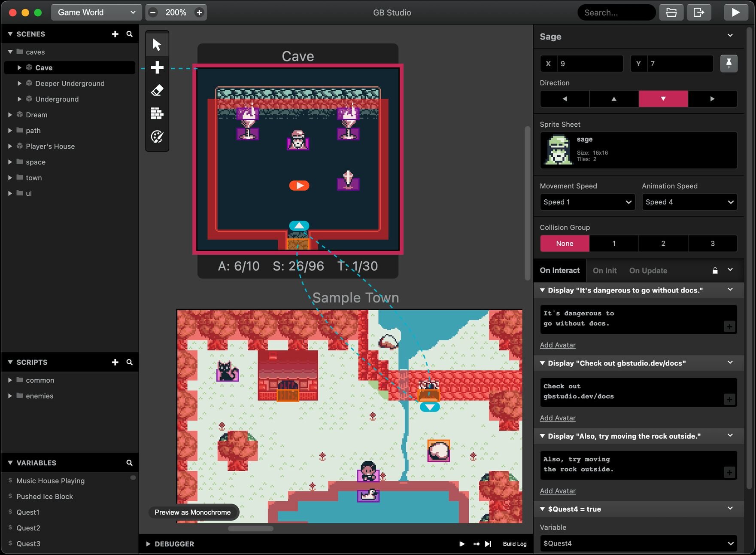The height and width of the screenshot is (555, 756).
Task: Click the Search input field
Action: 616,12
